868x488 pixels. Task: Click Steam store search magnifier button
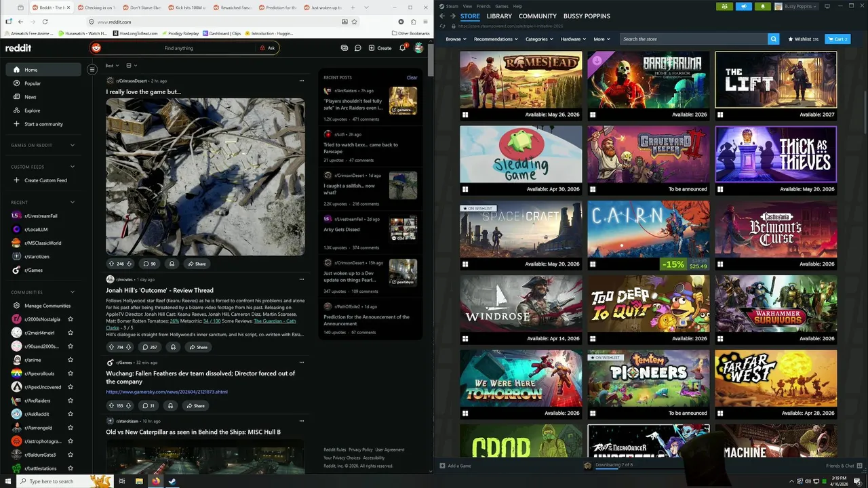point(774,39)
